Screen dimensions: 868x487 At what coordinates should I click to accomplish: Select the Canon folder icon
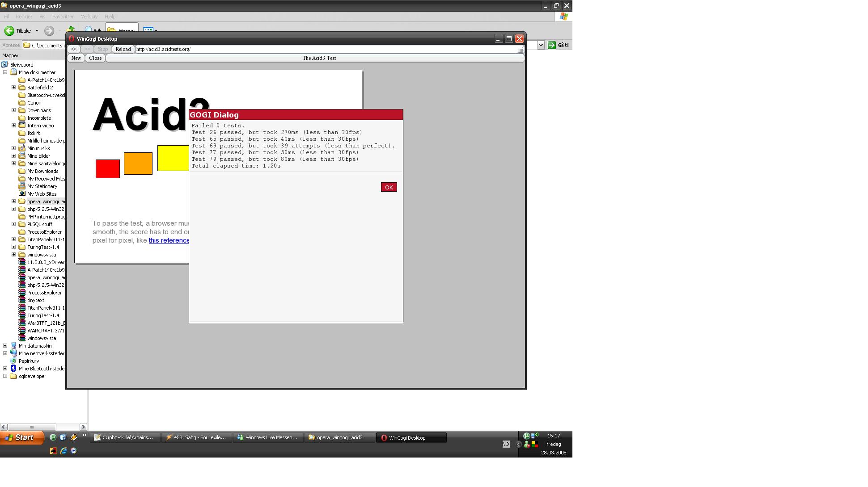click(x=22, y=103)
